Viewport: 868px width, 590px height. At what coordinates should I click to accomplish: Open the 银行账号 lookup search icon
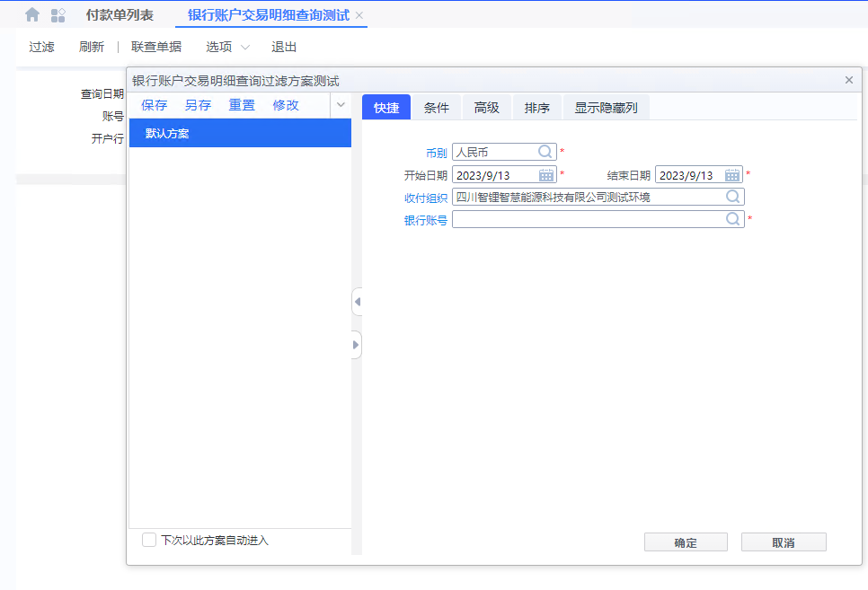[733, 219]
